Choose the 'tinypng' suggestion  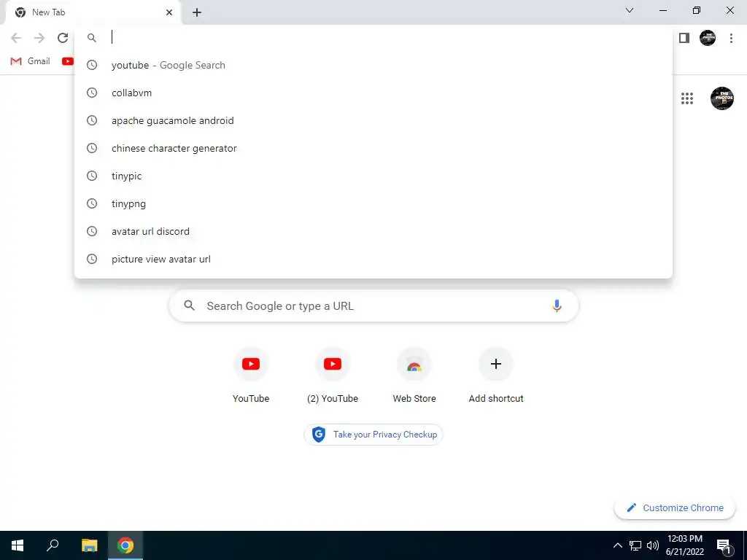tap(373, 204)
